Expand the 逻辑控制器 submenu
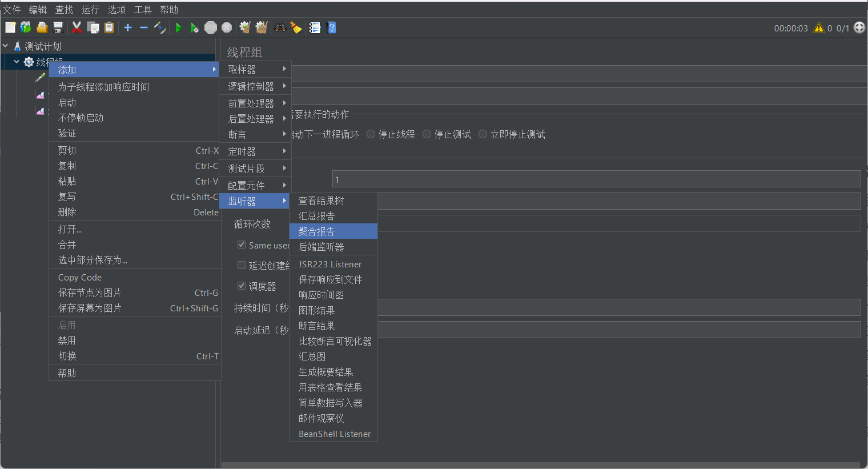This screenshot has height=469, width=868. (x=255, y=86)
